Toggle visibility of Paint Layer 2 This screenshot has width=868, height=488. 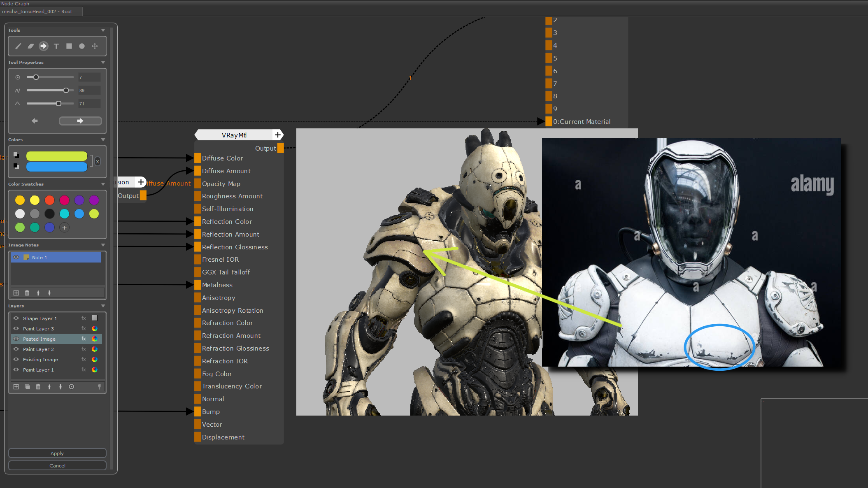(x=16, y=349)
